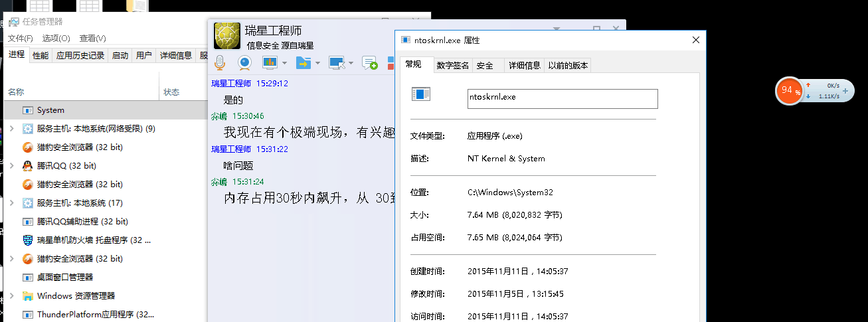Click the 瑞星单机防火墙 shield icon in Task Manager

pyautogui.click(x=28, y=240)
